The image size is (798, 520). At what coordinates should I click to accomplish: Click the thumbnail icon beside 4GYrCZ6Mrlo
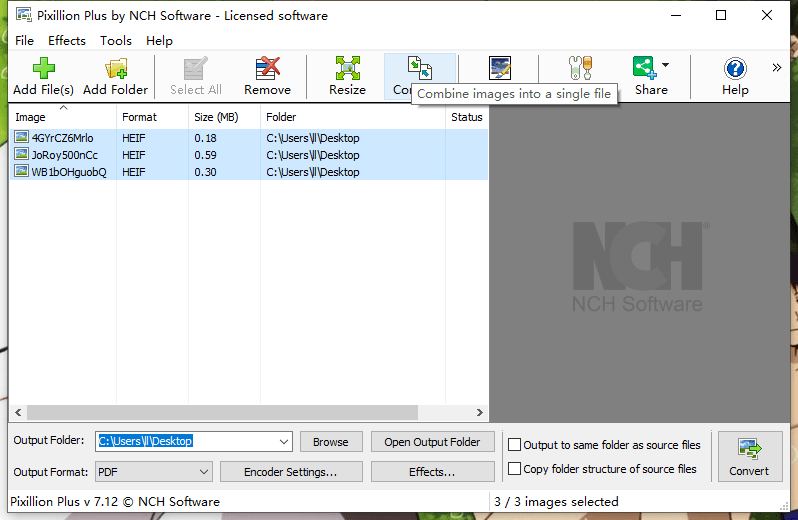(21, 137)
